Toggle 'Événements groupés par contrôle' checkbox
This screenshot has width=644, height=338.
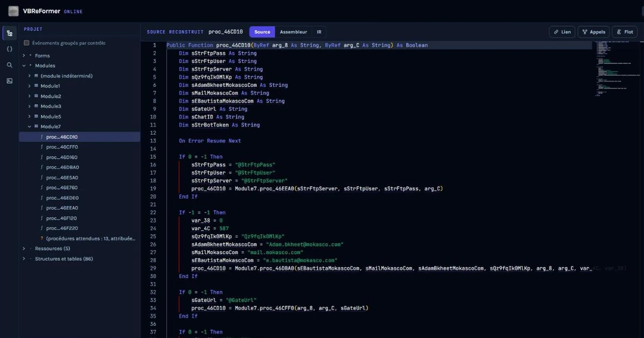[26, 43]
